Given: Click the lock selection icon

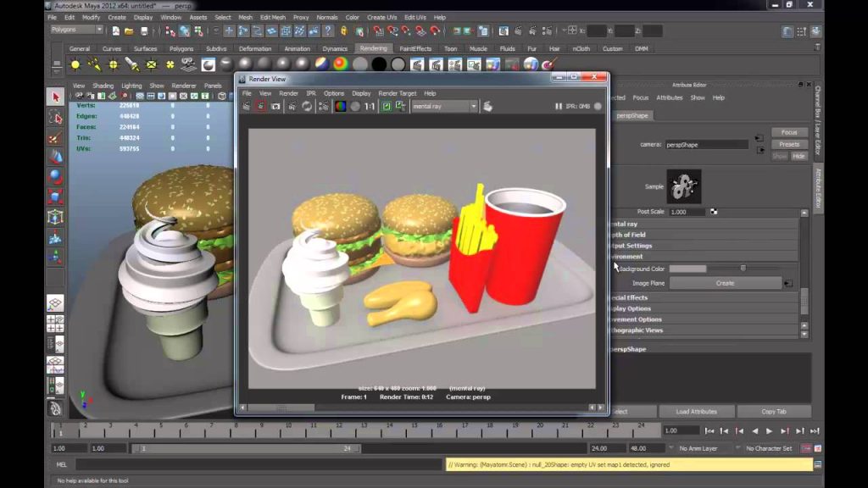Looking at the screenshot, I should (x=344, y=31).
